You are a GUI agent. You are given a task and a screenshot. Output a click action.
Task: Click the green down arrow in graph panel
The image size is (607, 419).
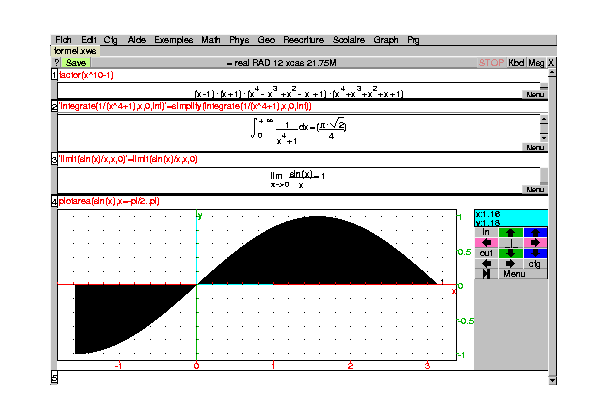coord(511,253)
